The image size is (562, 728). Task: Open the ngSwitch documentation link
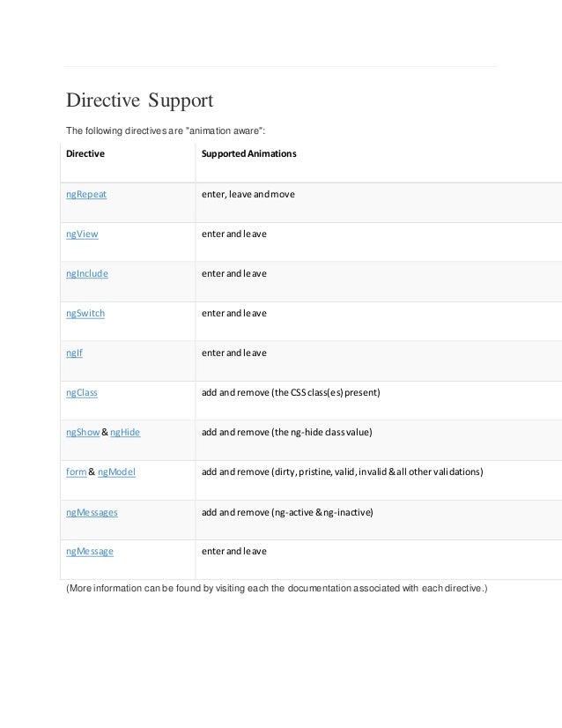click(85, 314)
